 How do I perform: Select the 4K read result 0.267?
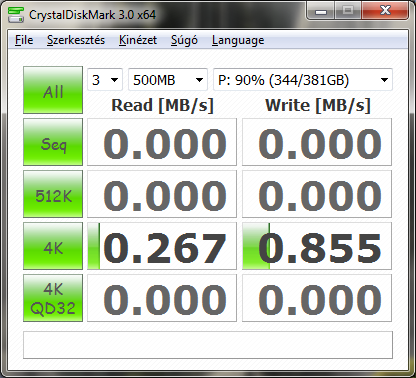[162, 246]
